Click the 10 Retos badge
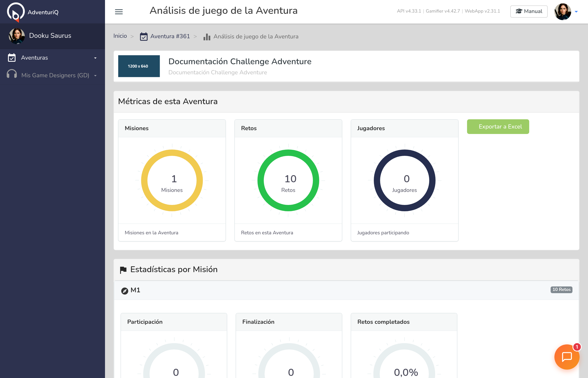The height and width of the screenshot is (378, 588). (561, 290)
